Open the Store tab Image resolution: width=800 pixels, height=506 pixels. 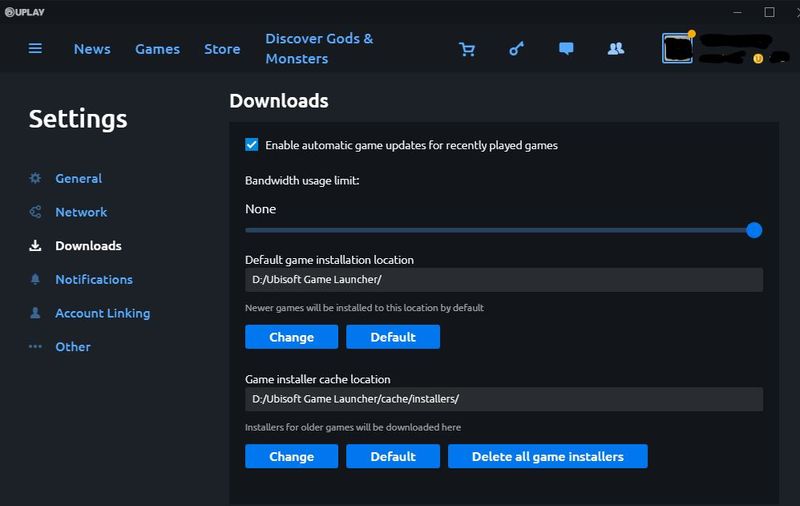tap(222, 49)
